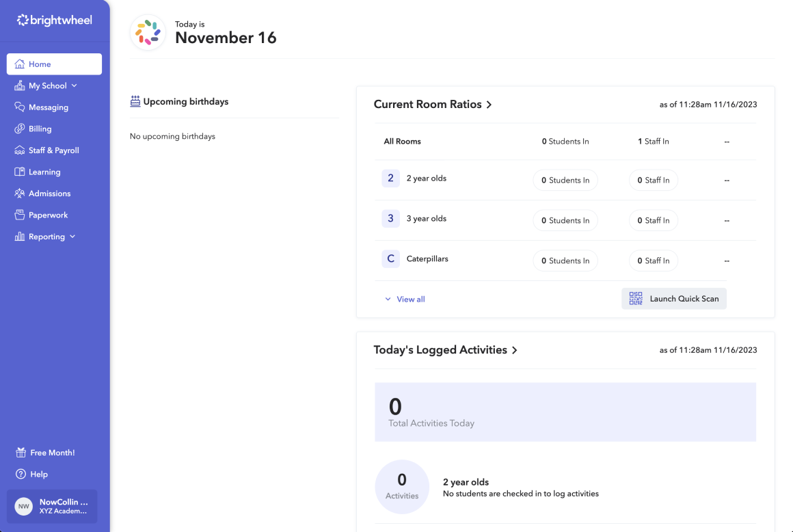Click the Paperwork icon

19,215
